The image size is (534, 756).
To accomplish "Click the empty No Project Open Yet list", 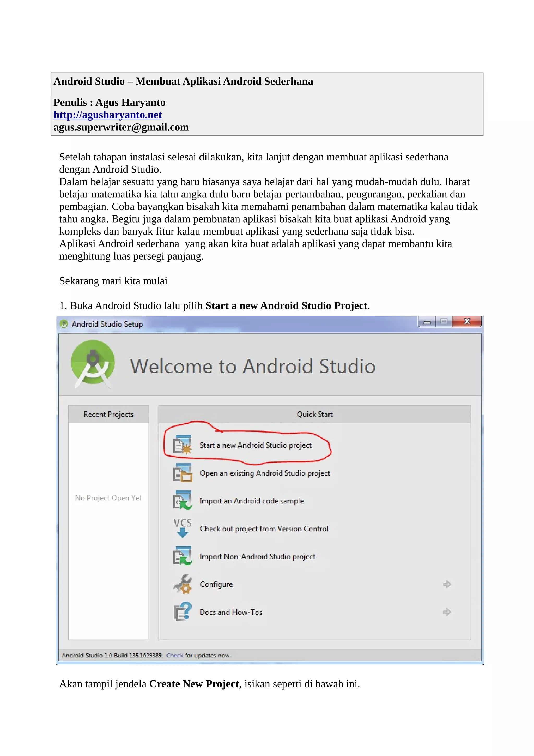I will coord(108,498).
